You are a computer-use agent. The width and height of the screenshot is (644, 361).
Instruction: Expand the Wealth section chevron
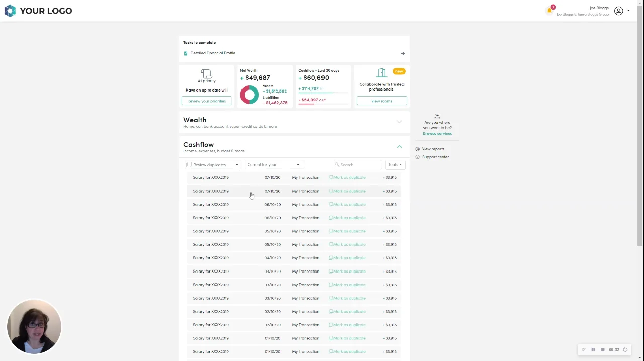pos(399,122)
